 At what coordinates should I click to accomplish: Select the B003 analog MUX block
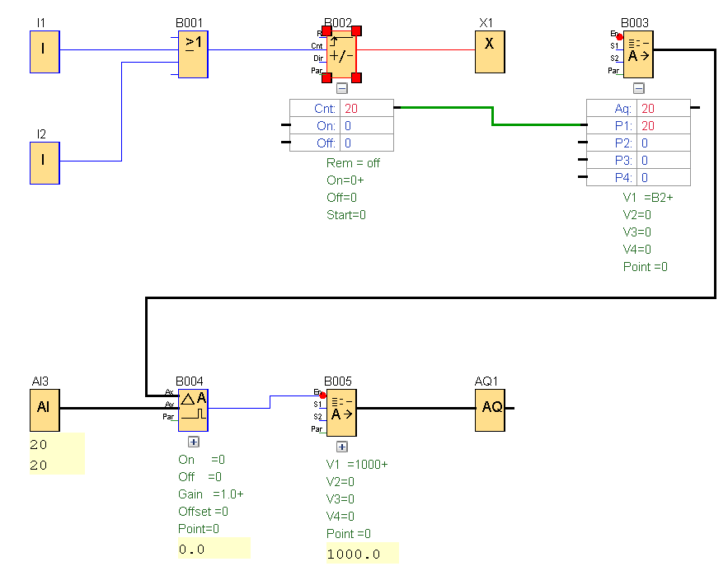tap(638, 54)
